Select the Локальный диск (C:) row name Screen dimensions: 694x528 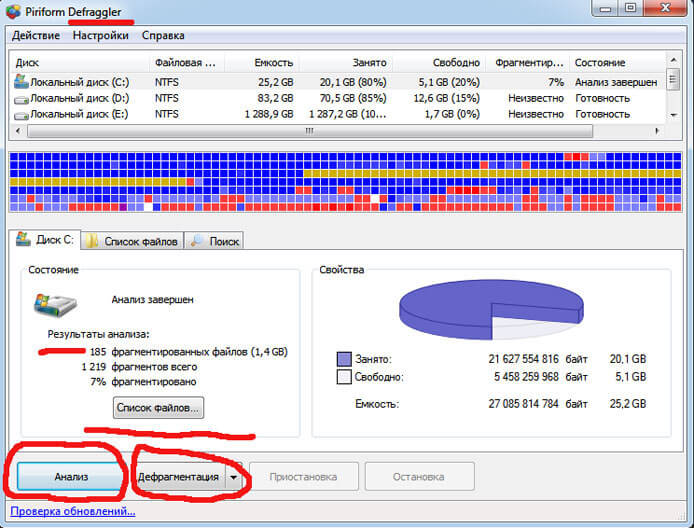click(x=80, y=82)
